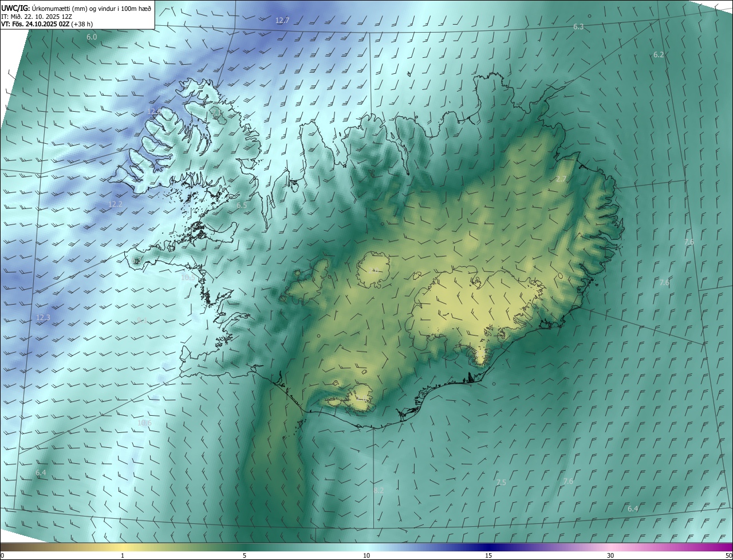Image resolution: width=733 pixels, height=560 pixels.
Task: Click the colorbar tick label 1
Action: (x=123, y=555)
